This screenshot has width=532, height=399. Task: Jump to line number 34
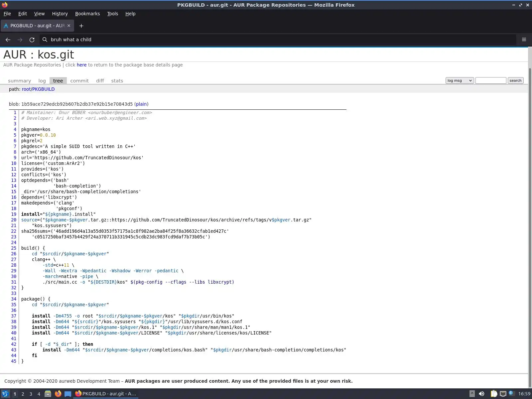tap(14, 299)
